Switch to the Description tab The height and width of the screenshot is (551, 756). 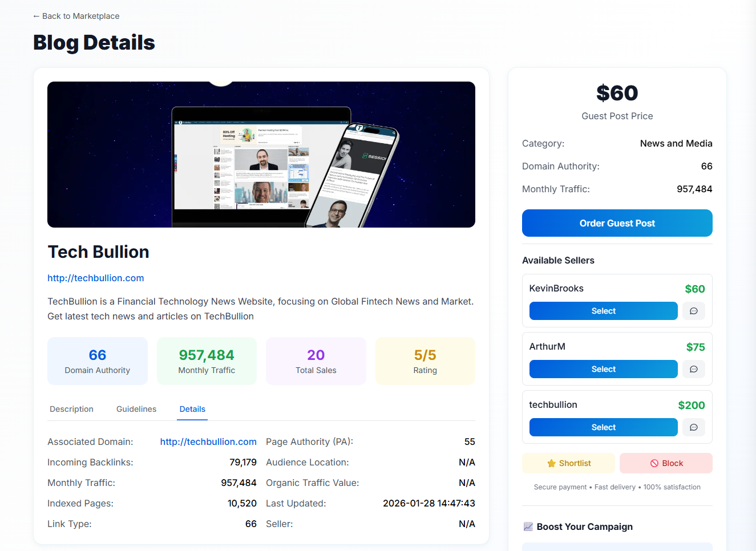[71, 409]
